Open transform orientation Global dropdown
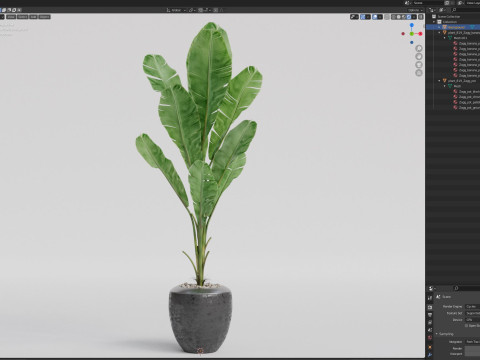480x360 pixels. tap(176, 10)
